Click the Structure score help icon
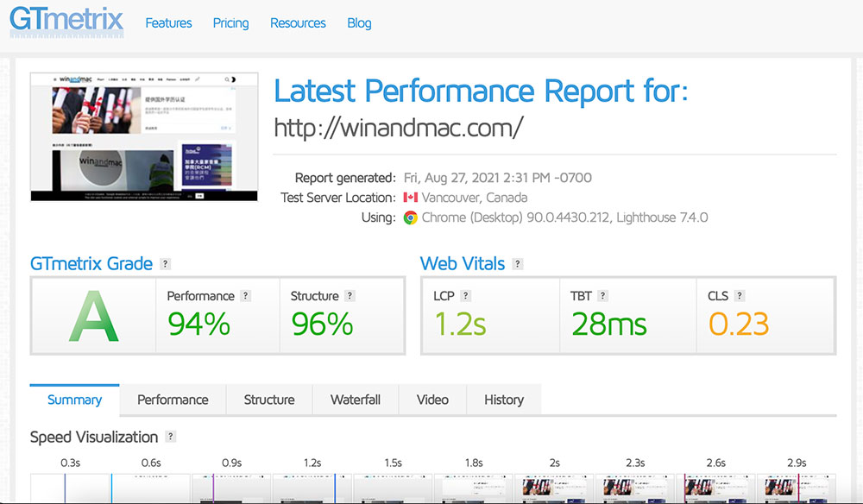 (350, 296)
